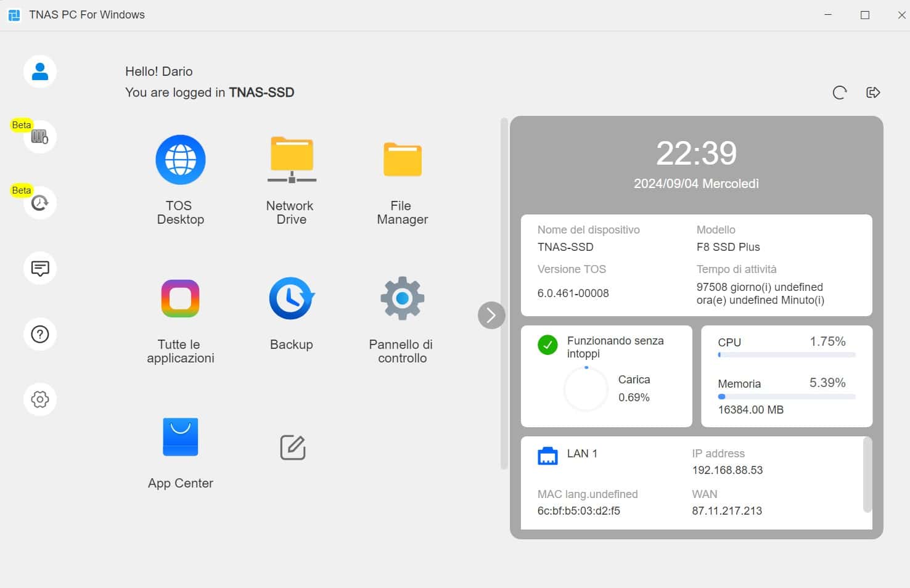Click the Memoria usage progress bar
Image resolution: width=910 pixels, height=588 pixels.
tap(787, 396)
